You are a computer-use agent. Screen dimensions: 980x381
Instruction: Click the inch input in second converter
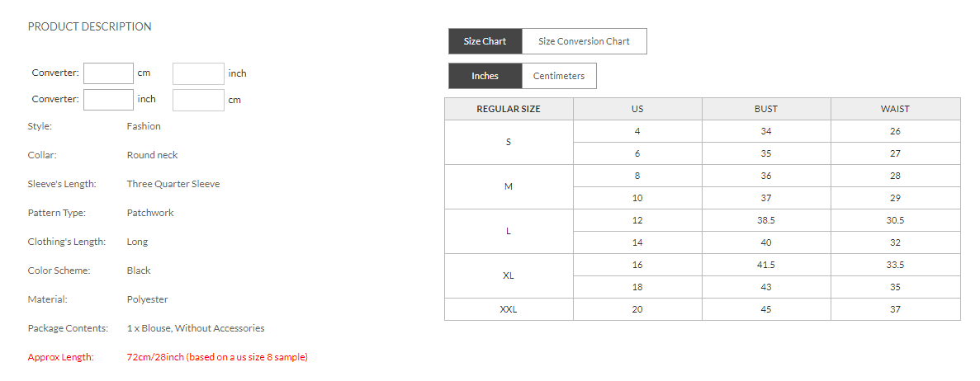tap(108, 100)
